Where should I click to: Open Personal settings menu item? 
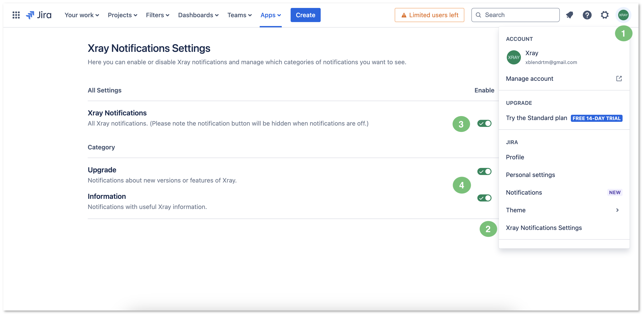564,175
